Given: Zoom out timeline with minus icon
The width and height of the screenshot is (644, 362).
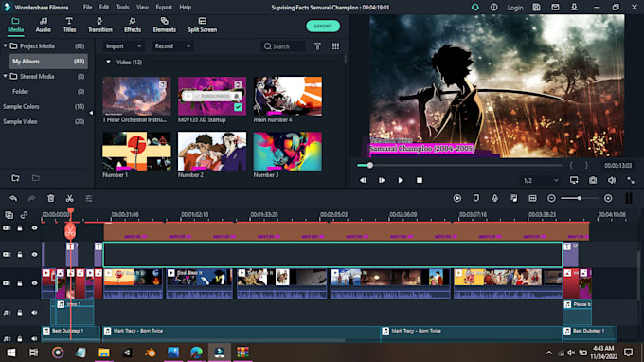Looking at the screenshot, I should (x=551, y=198).
